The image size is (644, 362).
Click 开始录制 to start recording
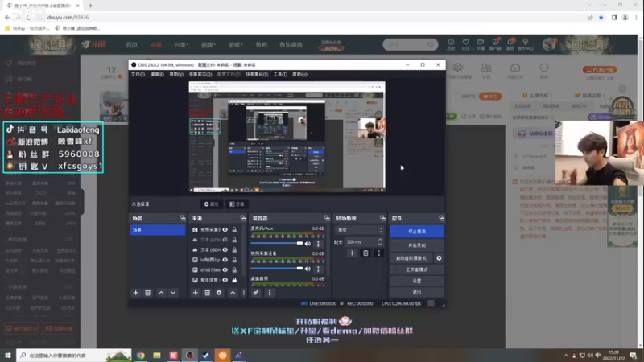coord(417,245)
